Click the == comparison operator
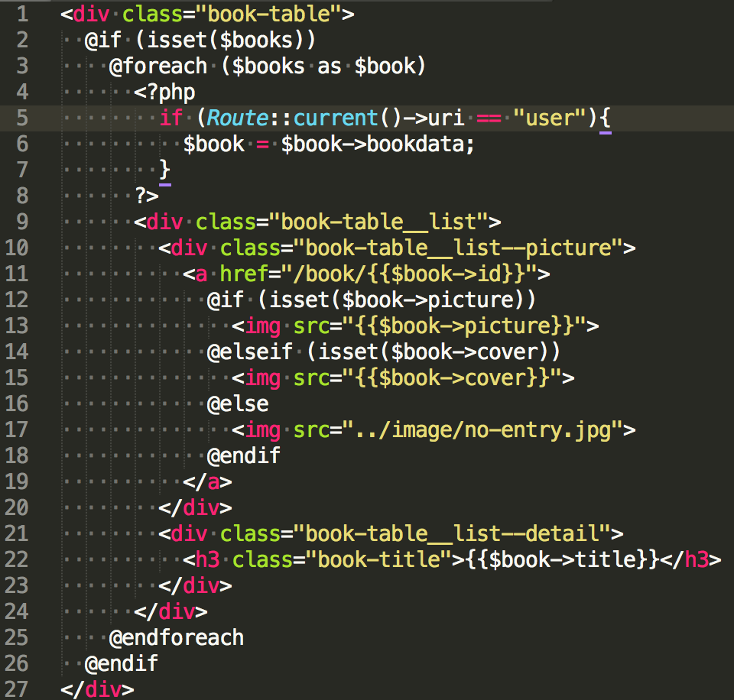Screen dimensions: 734x700 pyautogui.click(x=489, y=118)
